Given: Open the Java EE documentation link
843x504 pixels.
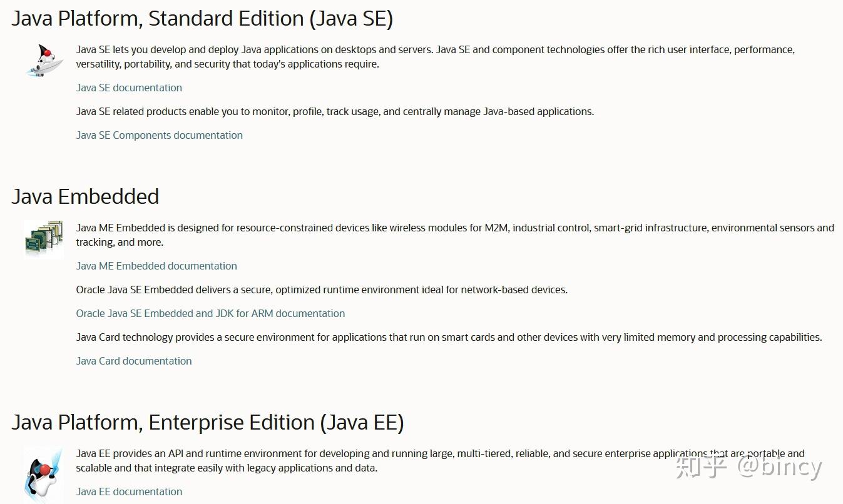Looking at the screenshot, I should click(129, 491).
